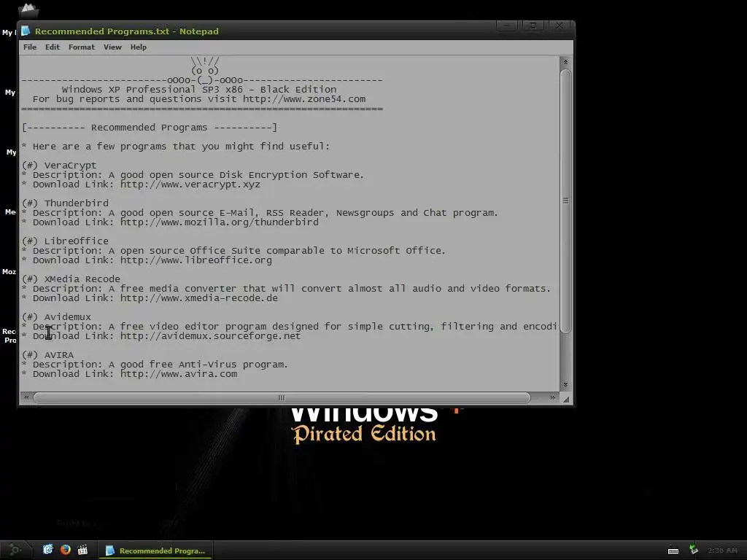747x560 pixels.
Task: Open the File menu
Action: point(29,47)
